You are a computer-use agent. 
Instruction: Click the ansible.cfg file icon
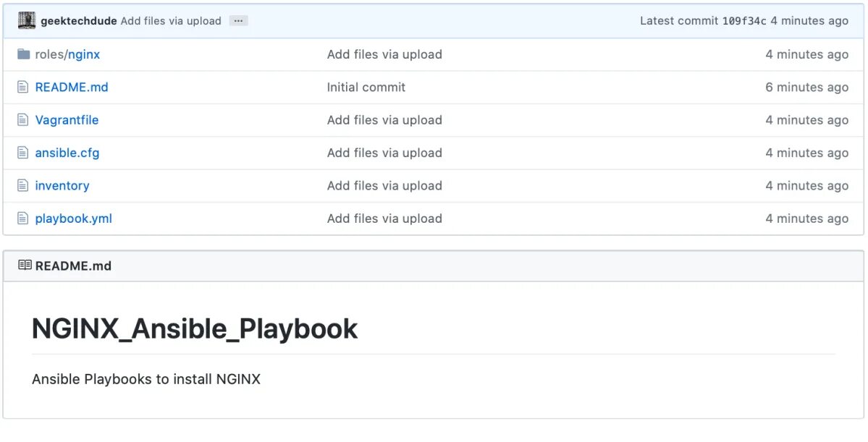22,153
